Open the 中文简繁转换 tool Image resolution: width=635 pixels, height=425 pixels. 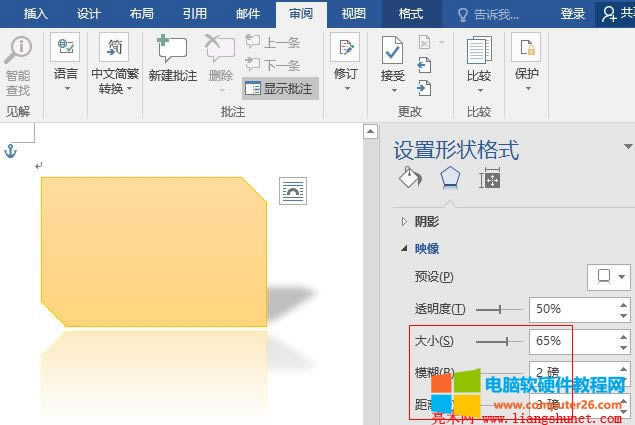[x=115, y=50]
